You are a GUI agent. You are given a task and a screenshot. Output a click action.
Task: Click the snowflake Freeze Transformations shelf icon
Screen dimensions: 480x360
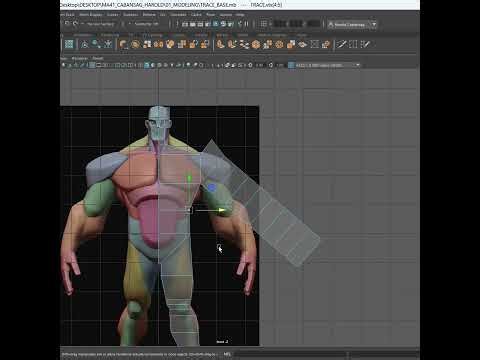click(x=108, y=44)
